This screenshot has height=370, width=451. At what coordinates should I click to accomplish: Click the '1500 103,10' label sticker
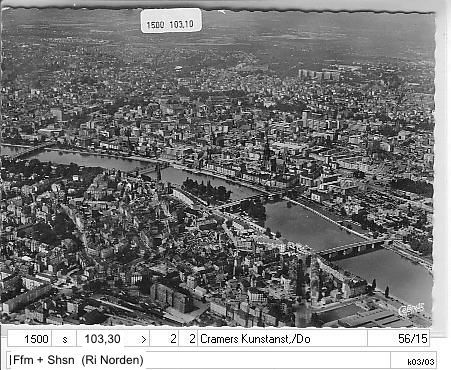pyautogui.click(x=171, y=21)
